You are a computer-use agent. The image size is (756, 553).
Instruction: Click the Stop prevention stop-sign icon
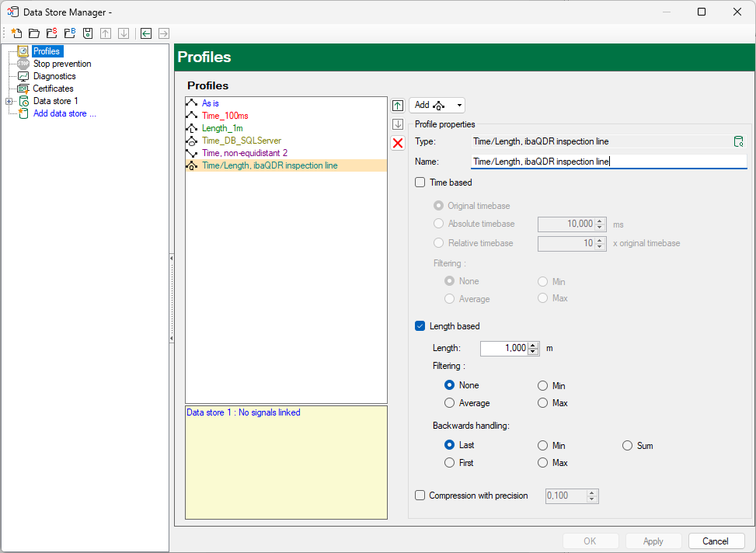pyautogui.click(x=23, y=64)
